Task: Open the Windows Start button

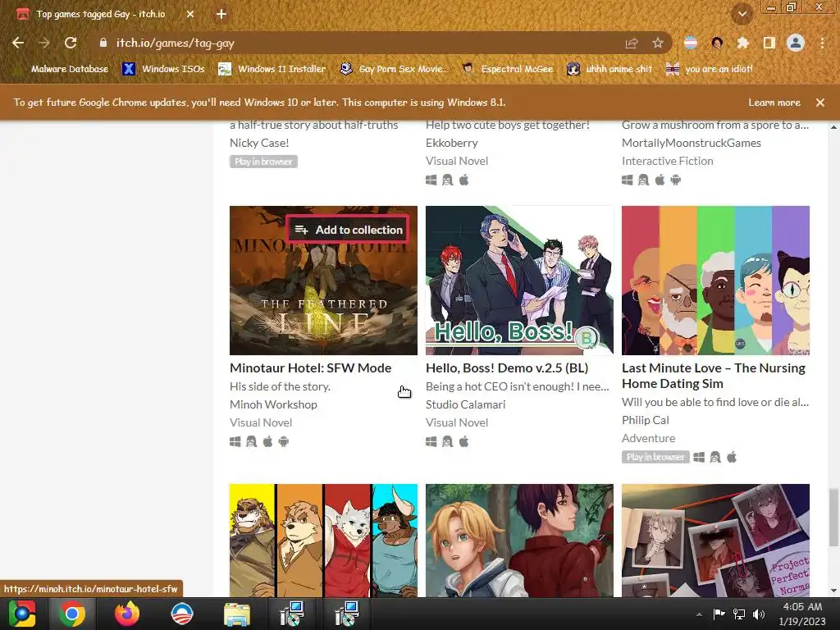Action: coord(21,614)
